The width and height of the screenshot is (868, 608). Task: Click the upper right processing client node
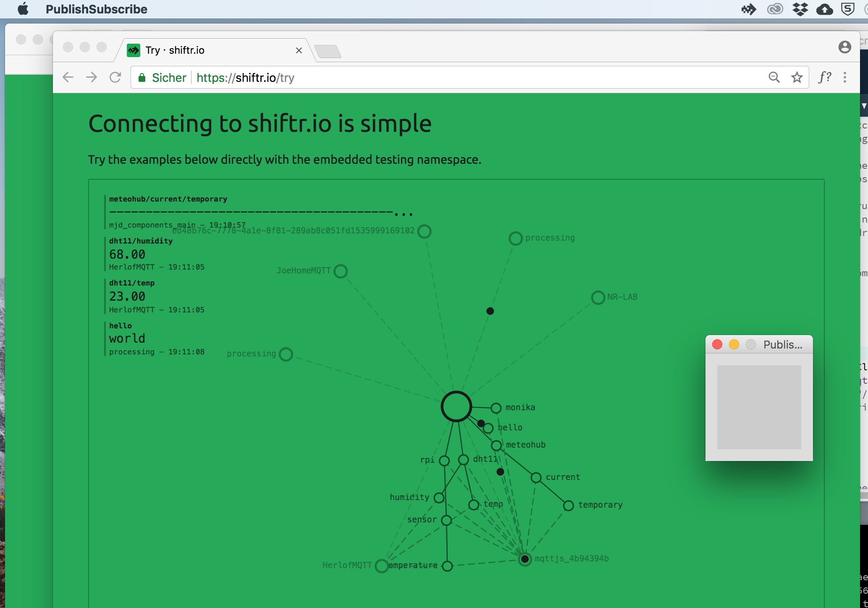pos(516,238)
